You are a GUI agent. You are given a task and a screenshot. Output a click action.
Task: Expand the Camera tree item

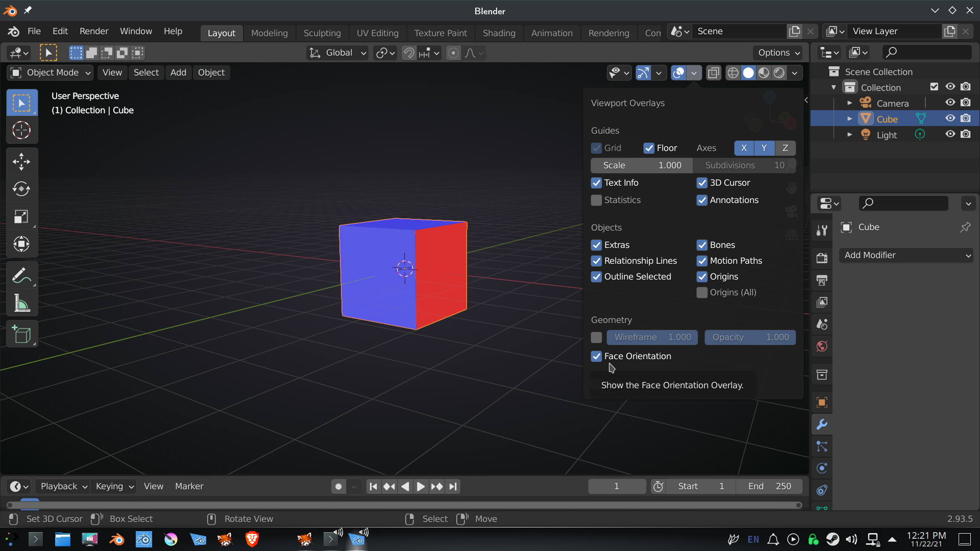tap(849, 103)
